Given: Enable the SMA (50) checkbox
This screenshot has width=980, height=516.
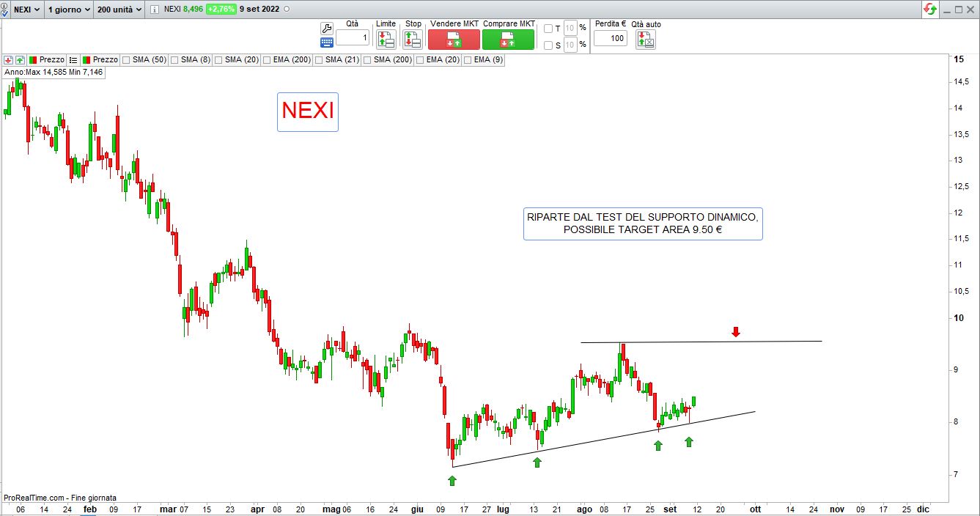Looking at the screenshot, I should pyautogui.click(x=127, y=59).
